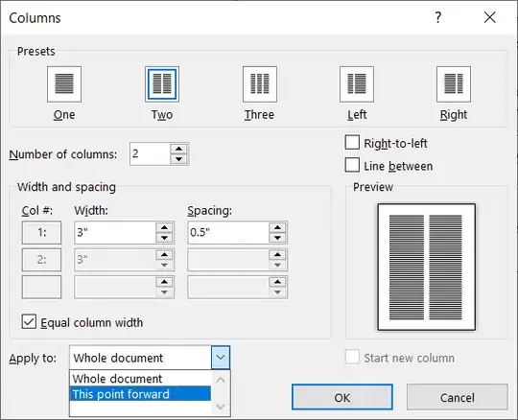Click the "Width and spacing" group label
This screenshot has height=420, width=518.
[x=66, y=187]
